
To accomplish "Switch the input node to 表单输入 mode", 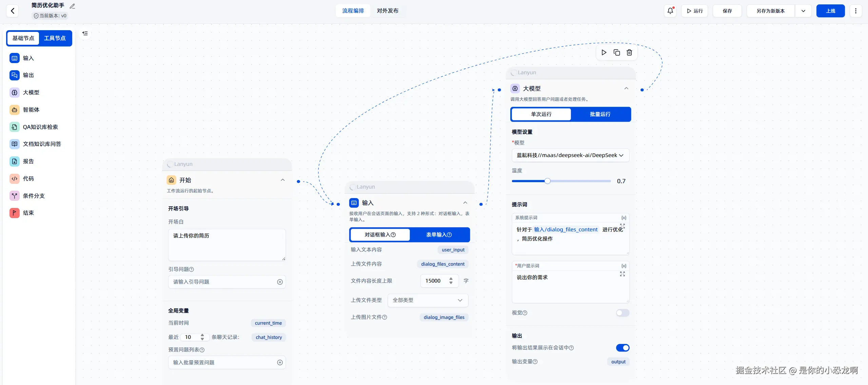I will pyautogui.click(x=439, y=235).
